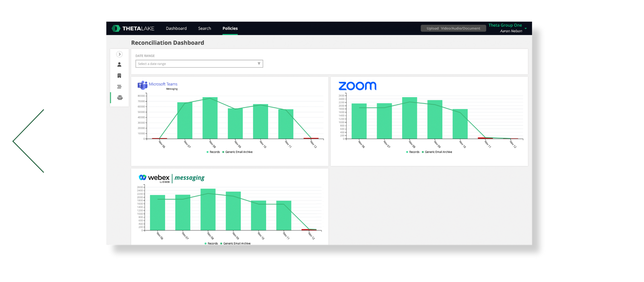The height and width of the screenshot is (282, 644).
Task: Click Nov 12 axis label in Webex chart
Action: pos(311,236)
